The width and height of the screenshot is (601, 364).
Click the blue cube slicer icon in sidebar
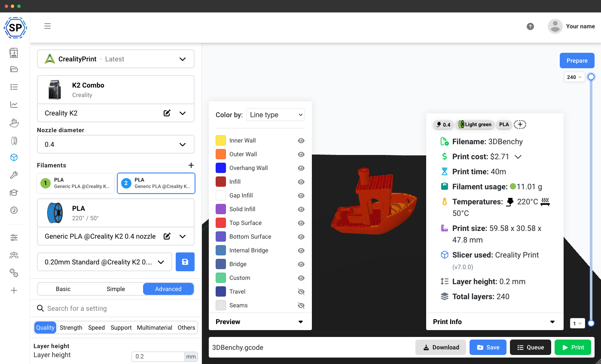click(x=14, y=158)
